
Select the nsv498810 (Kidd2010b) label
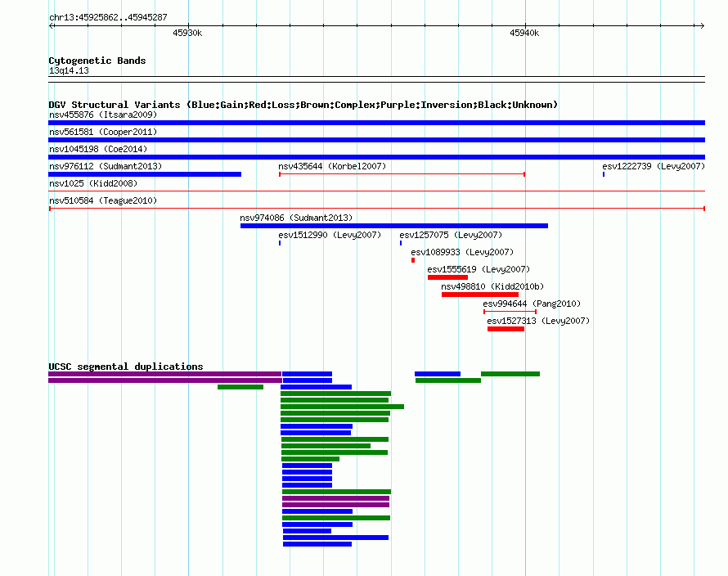492,286
